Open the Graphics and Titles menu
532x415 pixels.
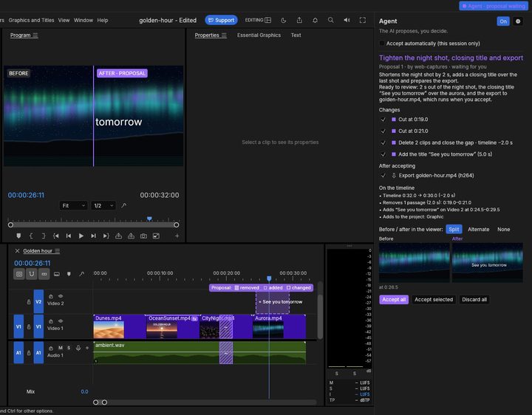coord(31,21)
